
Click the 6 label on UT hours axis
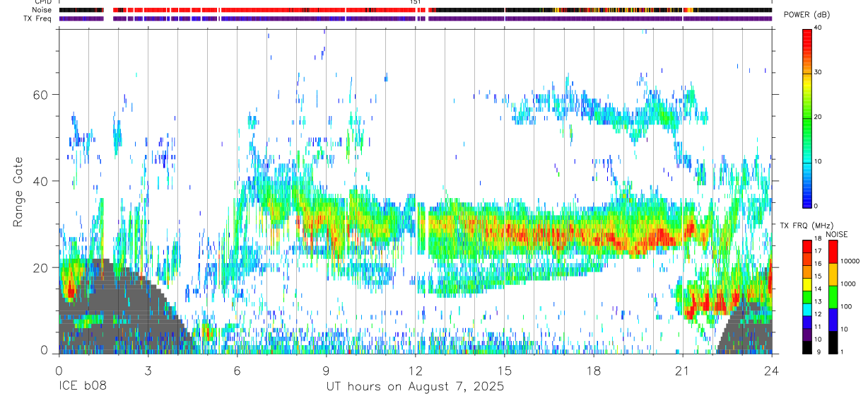(x=237, y=370)
